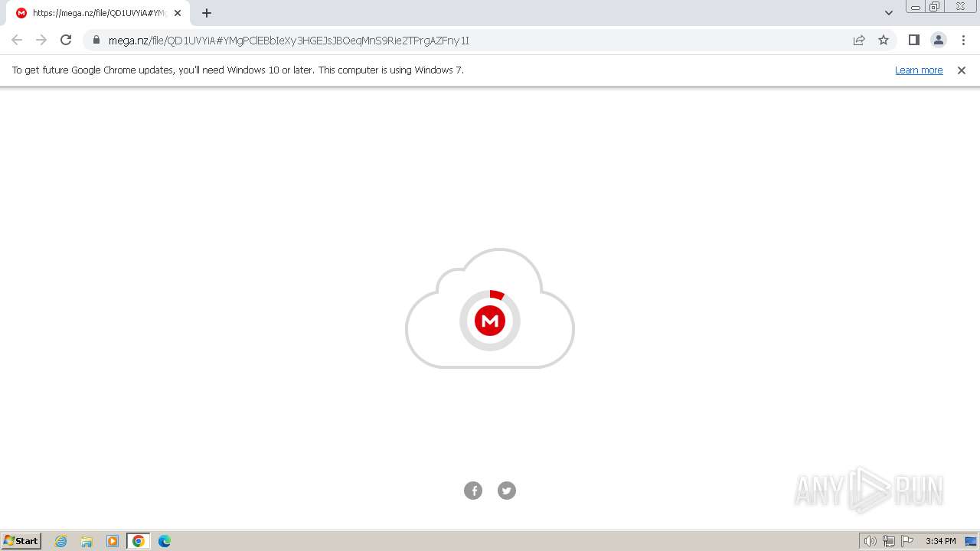The width and height of the screenshot is (980, 551).
Task: Open the Chrome side panel
Action: [x=913, y=40]
